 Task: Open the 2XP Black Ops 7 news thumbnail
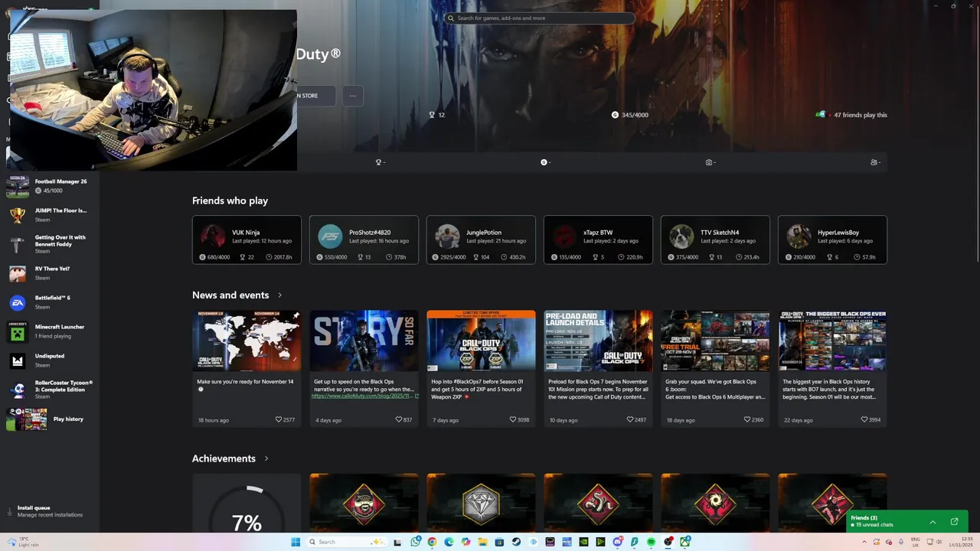click(481, 341)
